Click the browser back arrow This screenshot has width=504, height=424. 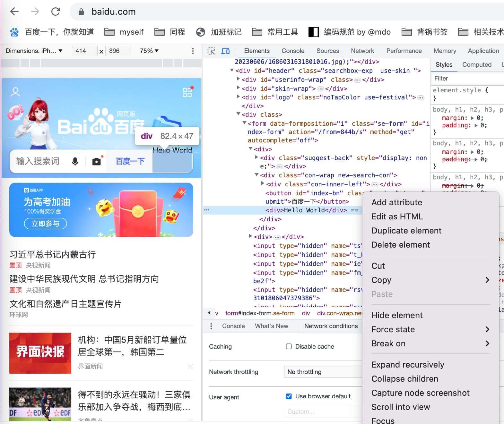(x=14, y=12)
